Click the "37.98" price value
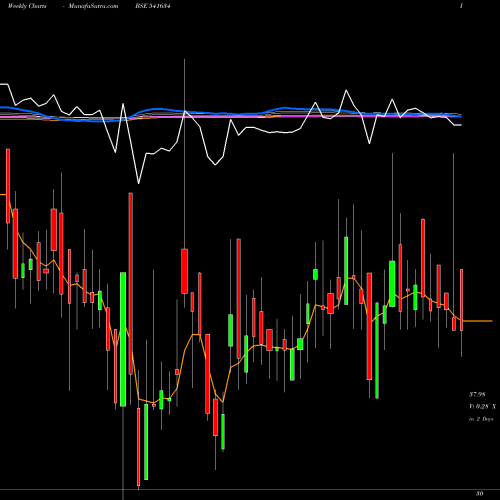 tap(477, 394)
